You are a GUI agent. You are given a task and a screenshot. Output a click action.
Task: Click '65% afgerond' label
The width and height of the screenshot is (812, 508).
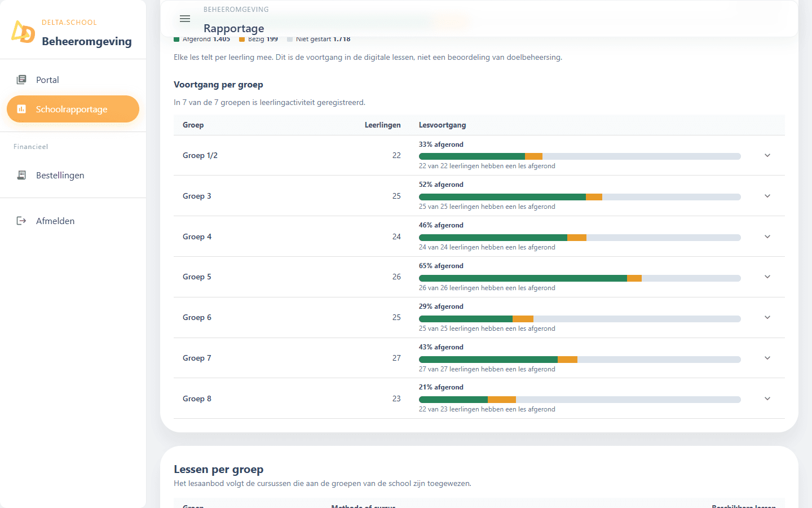(x=441, y=266)
